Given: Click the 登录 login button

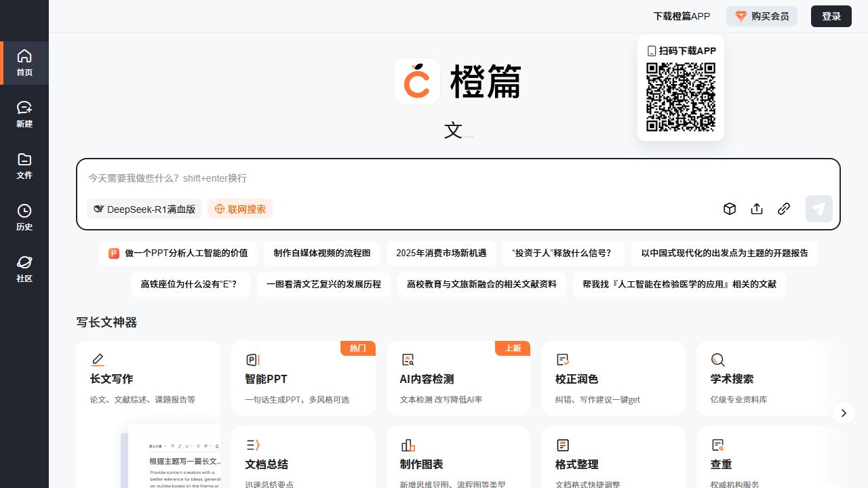Looking at the screenshot, I should click(x=831, y=16).
